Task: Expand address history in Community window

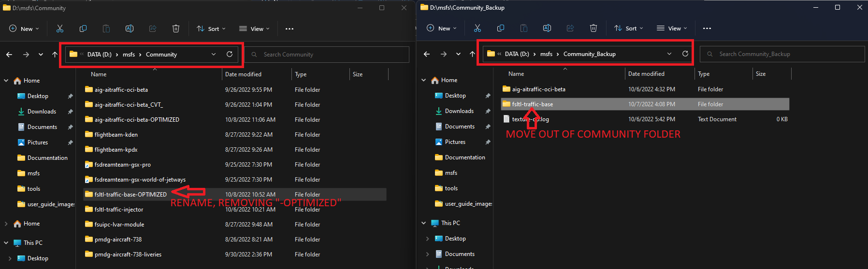Action: point(214,55)
